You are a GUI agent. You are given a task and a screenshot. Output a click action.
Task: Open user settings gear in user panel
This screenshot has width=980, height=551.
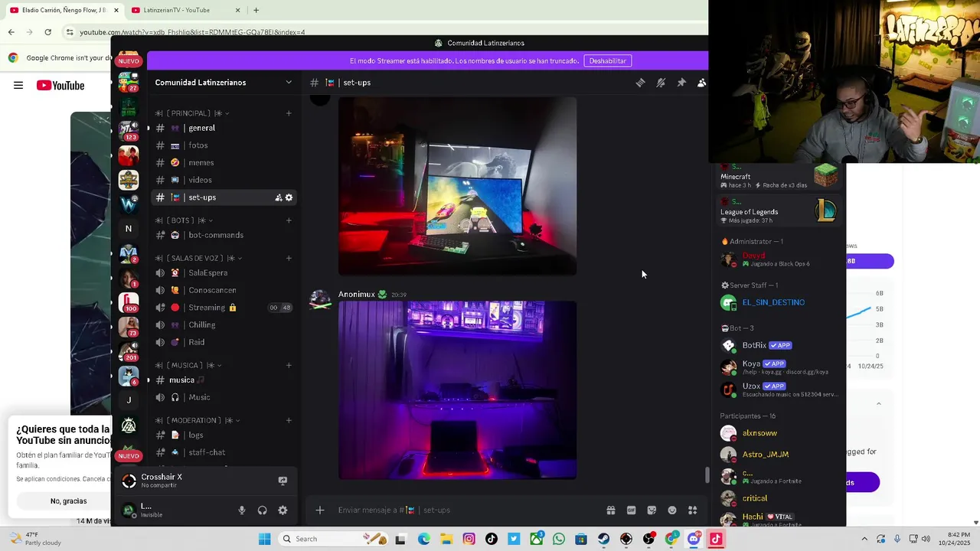[x=283, y=510]
